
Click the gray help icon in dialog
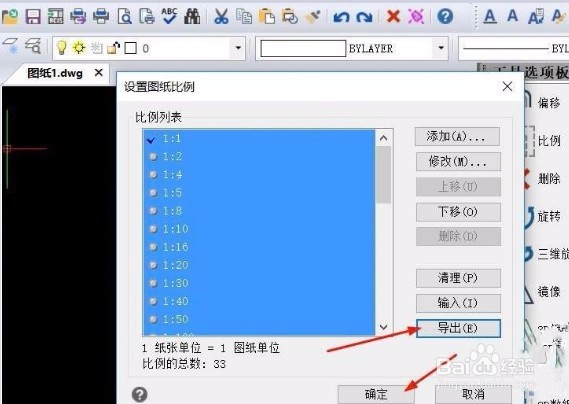coord(139,394)
